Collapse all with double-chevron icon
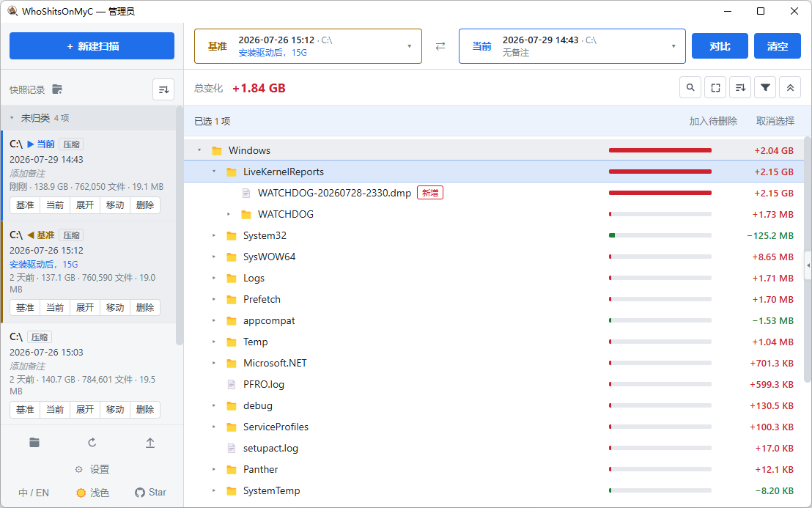 790,87
